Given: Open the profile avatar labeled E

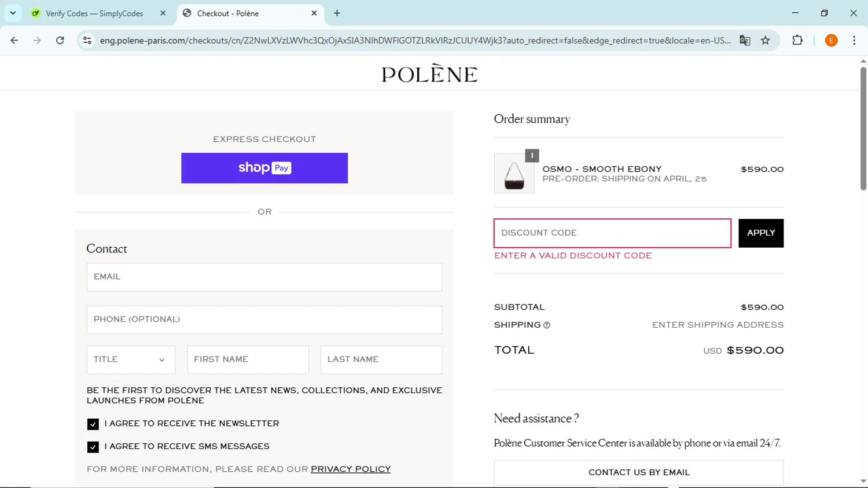Looking at the screenshot, I should point(831,41).
